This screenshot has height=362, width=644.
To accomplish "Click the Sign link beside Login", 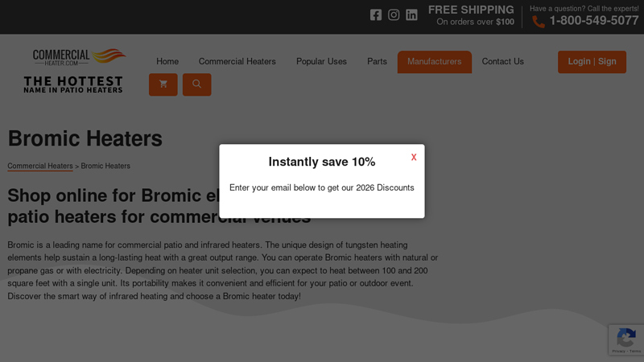I will pos(608,61).
